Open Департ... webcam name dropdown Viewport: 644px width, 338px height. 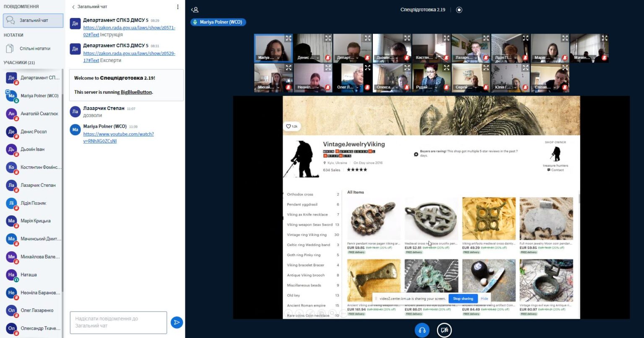[x=348, y=58]
